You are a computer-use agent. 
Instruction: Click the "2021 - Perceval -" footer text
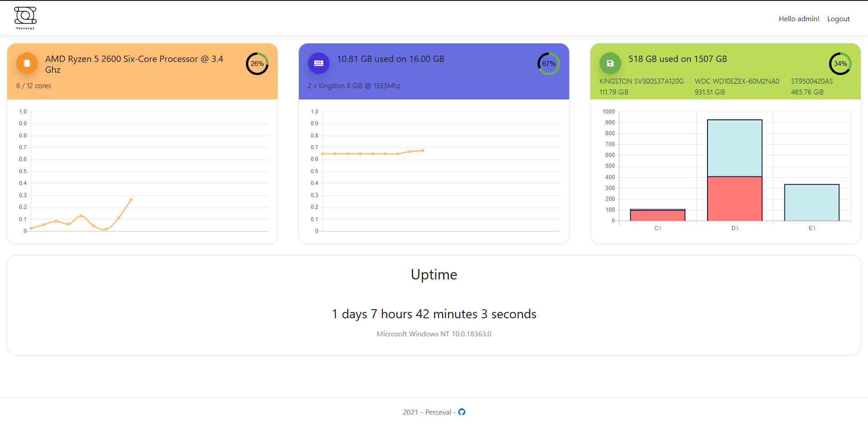(x=429, y=412)
